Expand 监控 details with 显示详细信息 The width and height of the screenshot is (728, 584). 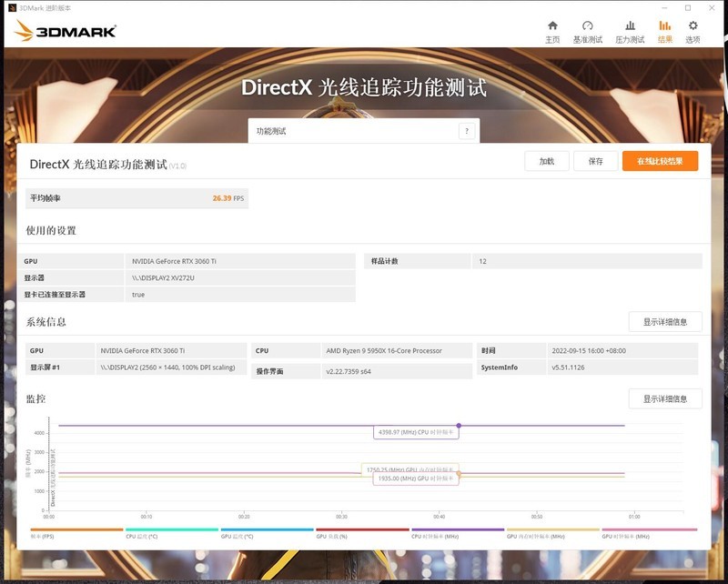click(x=665, y=400)
